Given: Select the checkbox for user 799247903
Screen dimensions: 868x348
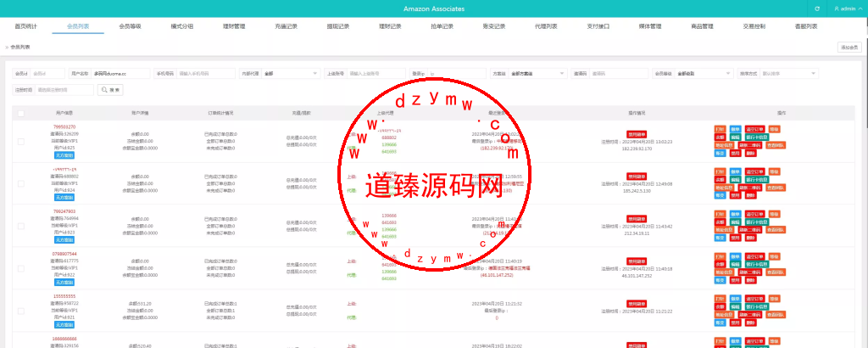Looking at the screenshot, I should [x=21, y=226].
